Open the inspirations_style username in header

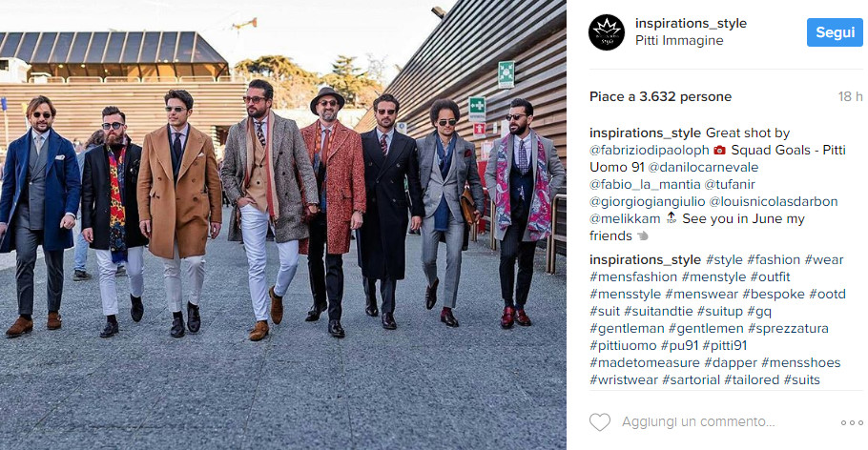click(691, 23)
